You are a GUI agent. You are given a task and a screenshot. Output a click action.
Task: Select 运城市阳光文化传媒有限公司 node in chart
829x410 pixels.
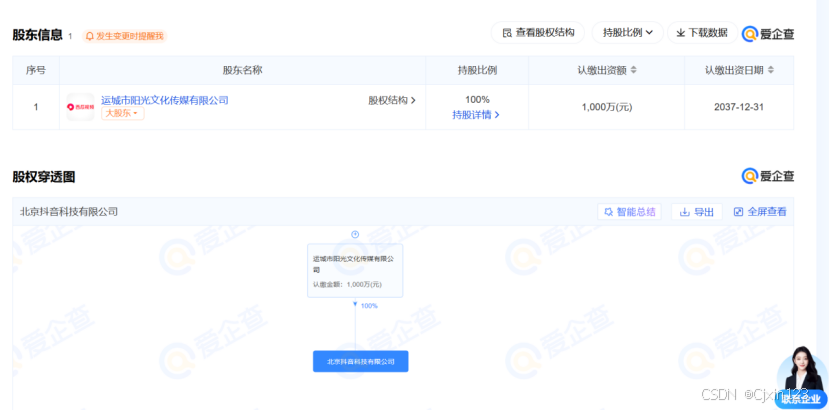[x=355, y=270]
